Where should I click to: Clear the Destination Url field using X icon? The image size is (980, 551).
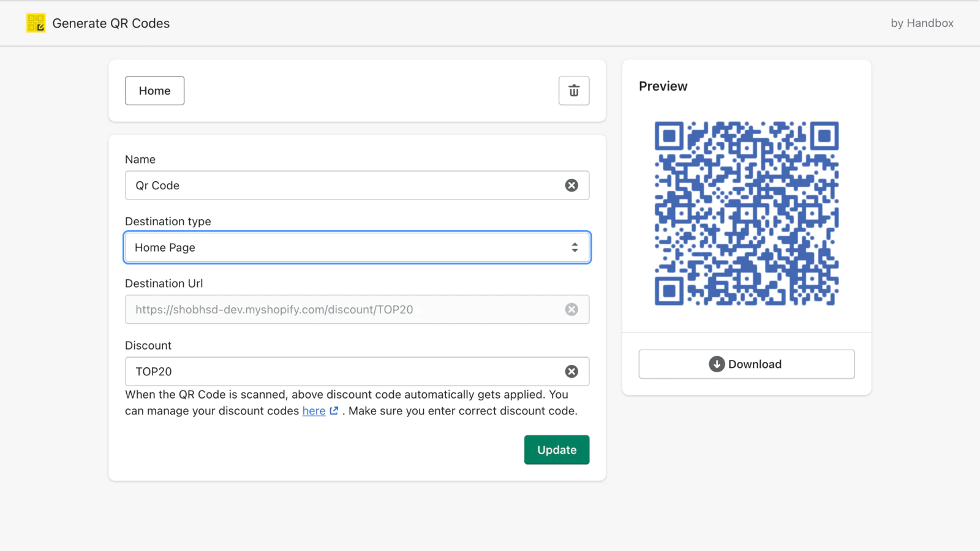pyautogui.click(x=571, y=310)
